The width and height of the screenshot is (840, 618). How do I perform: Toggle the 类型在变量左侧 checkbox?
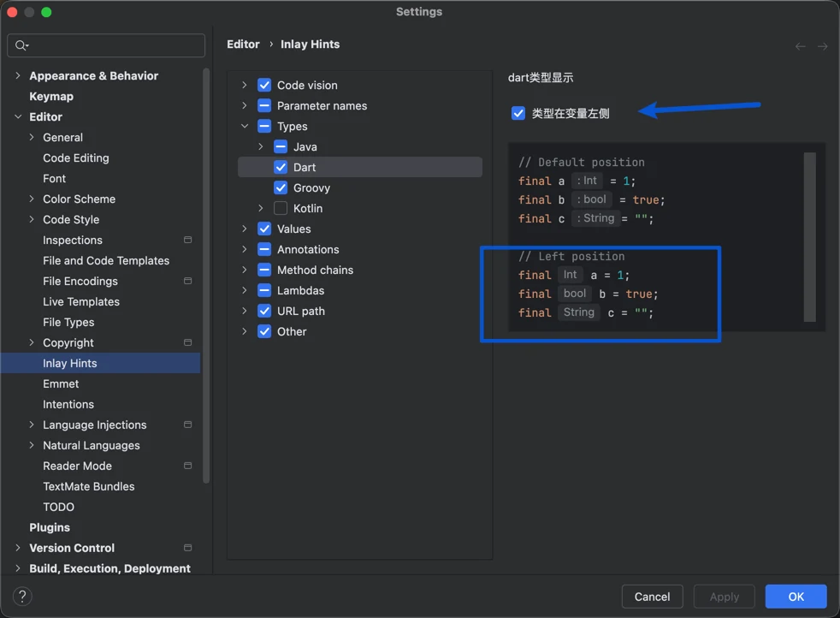click(518, 113)
